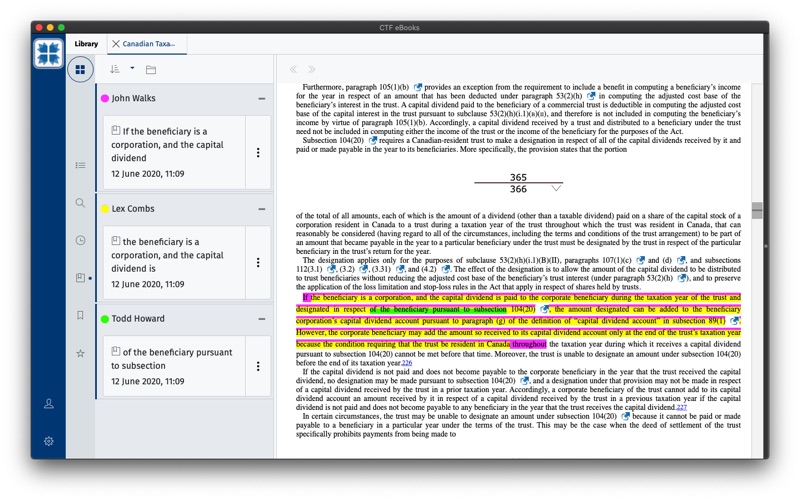Collapse the Todd Howard group

tap(262, 319)
